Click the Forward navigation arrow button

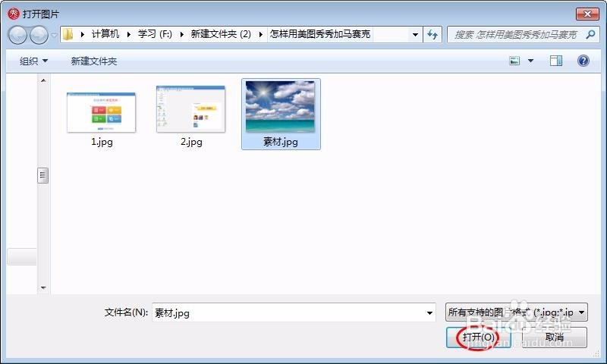pos(39,35)
